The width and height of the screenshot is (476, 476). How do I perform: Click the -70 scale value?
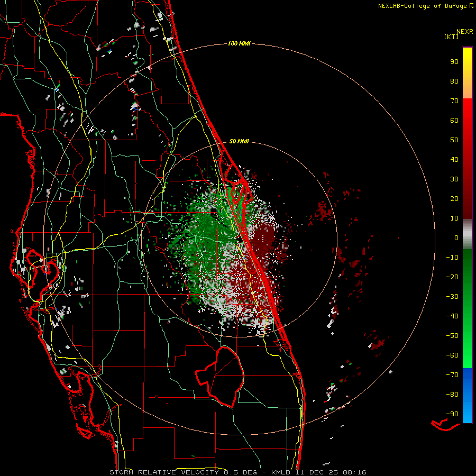(x=452, y=375)
